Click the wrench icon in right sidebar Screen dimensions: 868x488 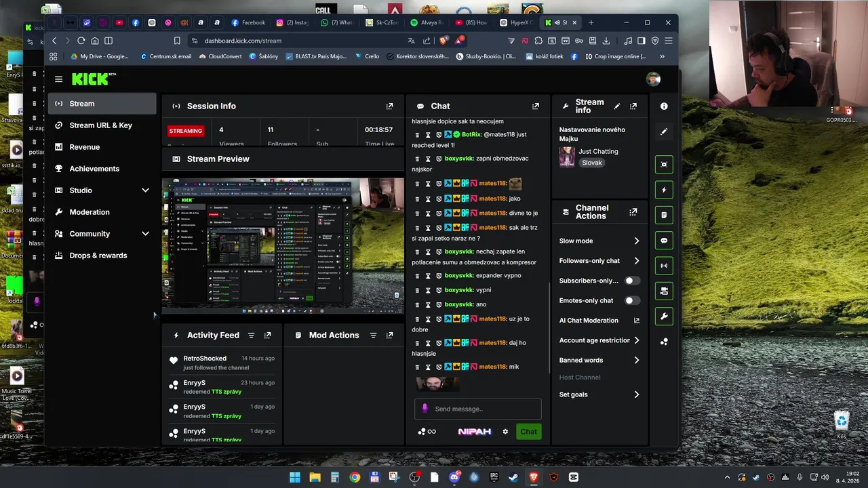(x=664, y=317)
